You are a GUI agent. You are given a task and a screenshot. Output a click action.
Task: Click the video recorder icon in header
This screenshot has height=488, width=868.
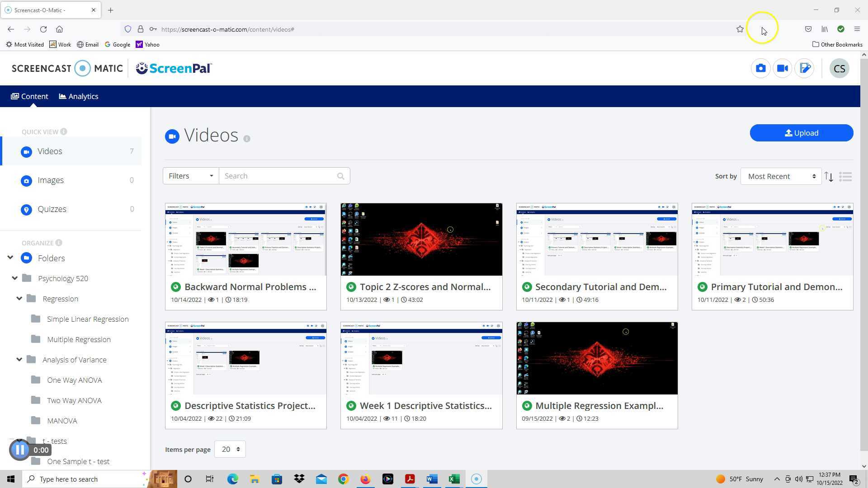coord(783,69)
